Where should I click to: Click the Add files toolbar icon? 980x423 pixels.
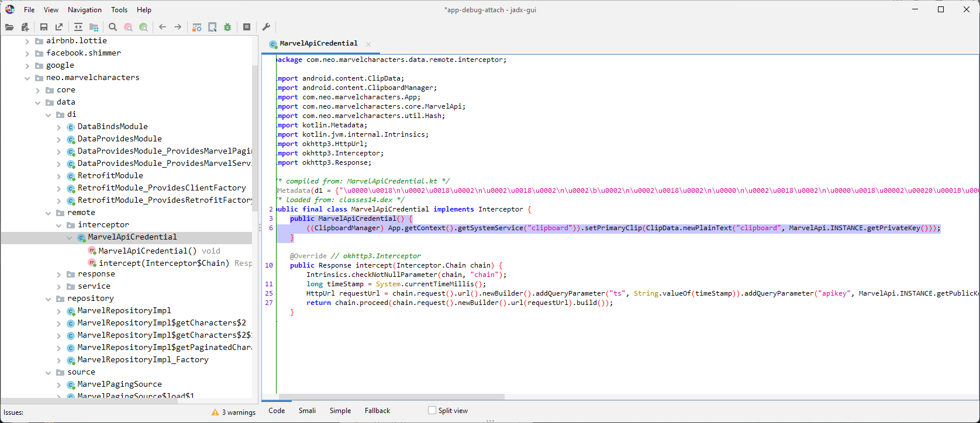pyautogui.click(x=25, y=27)
